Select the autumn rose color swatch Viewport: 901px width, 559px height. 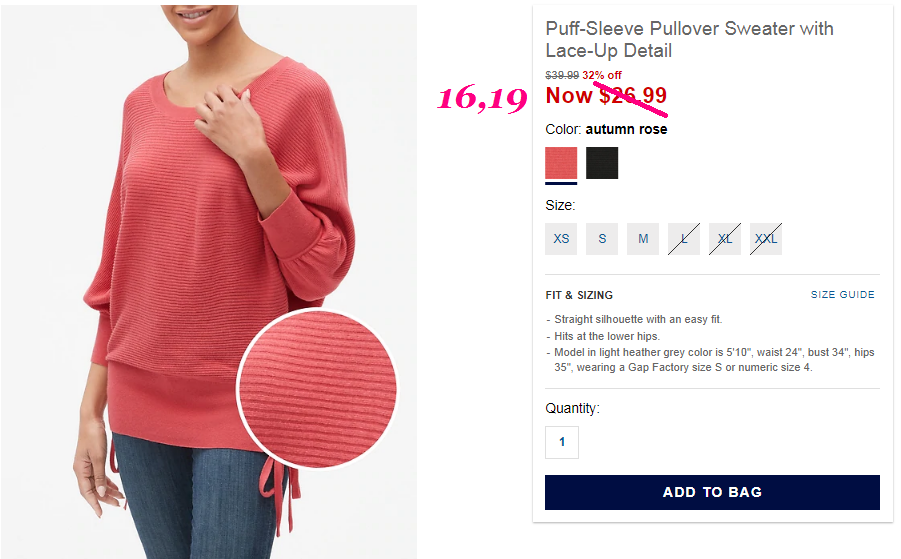click(561, 163)
